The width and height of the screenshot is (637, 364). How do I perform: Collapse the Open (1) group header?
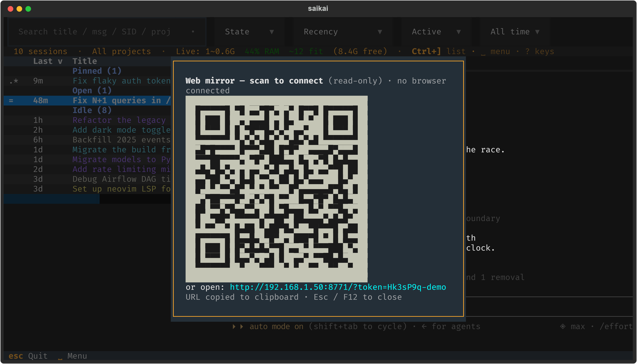[x=92, y=91]
